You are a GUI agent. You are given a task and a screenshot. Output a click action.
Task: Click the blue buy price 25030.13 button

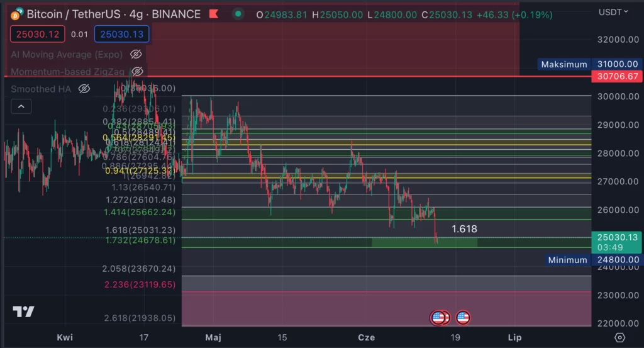(121, 35)
